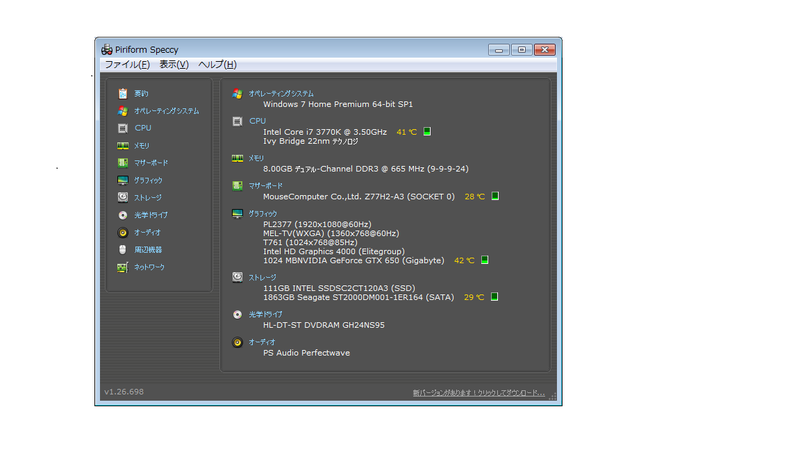Open the メモリ heading link in summary

click(256, 158)
